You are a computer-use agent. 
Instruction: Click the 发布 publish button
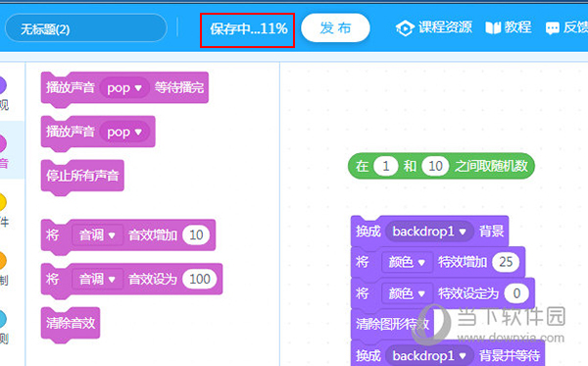[335, 28]
